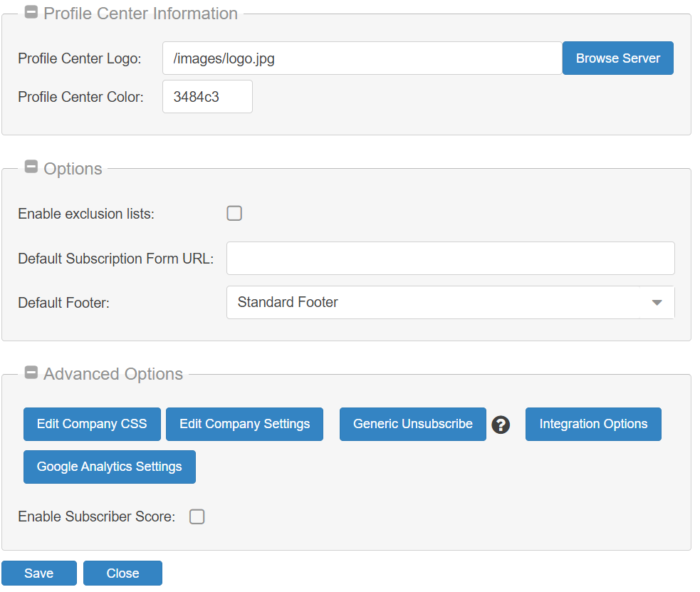Enable Subscriber Score checkbox
Screen dimensions: 700x592
(197, 516)
